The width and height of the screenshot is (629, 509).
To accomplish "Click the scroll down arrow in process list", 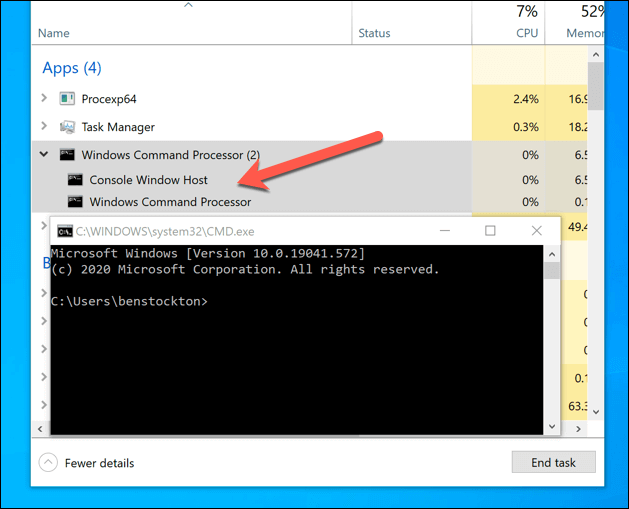I will (x=595, y=411).
